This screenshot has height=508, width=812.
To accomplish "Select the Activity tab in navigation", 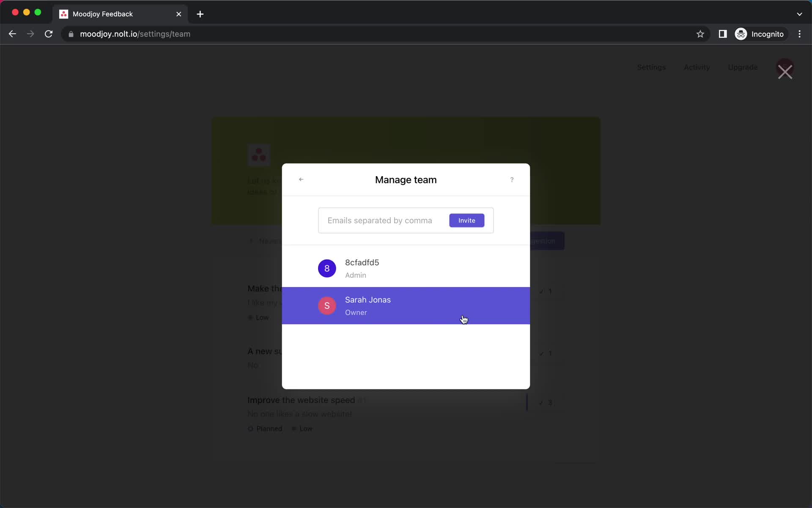I will tap(697, 67).
